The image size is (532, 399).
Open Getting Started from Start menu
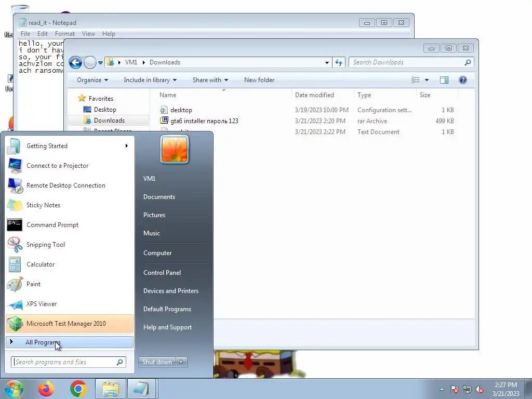(x=70, y=146)
